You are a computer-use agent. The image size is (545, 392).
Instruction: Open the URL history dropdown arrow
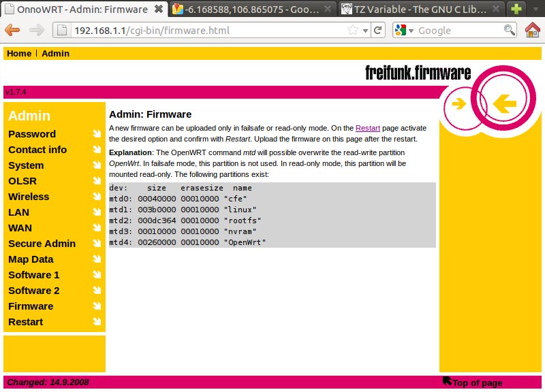point(365,31)
